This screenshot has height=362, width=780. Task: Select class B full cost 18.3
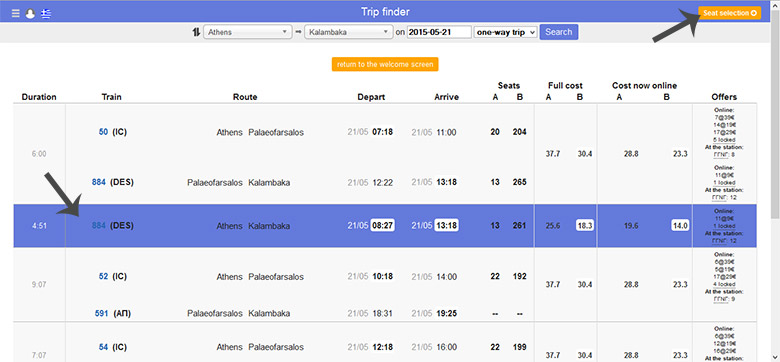[585, 226]
